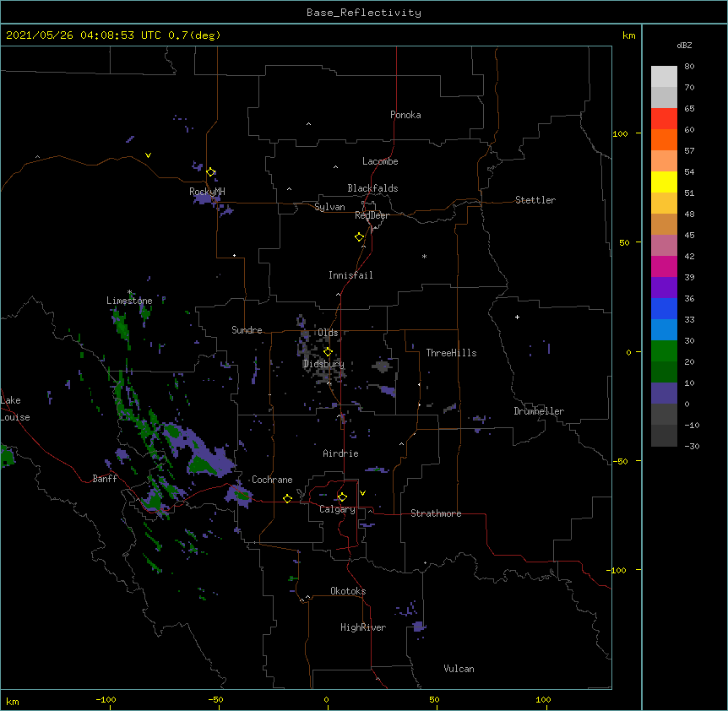Click the yellow marker near Olds

click(328, 352)
